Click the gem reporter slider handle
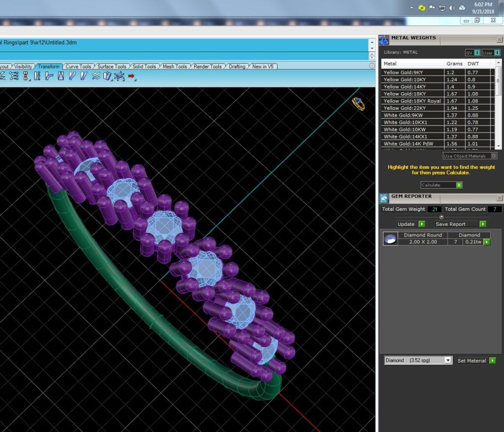Screen dimensions: 504x432 (x=441, y=217)
